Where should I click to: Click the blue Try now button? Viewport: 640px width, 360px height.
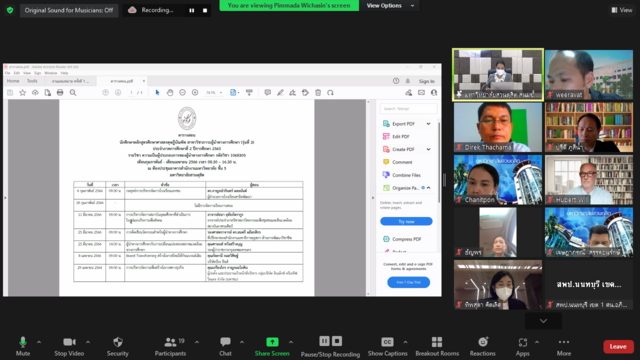[x=406, y=221]
